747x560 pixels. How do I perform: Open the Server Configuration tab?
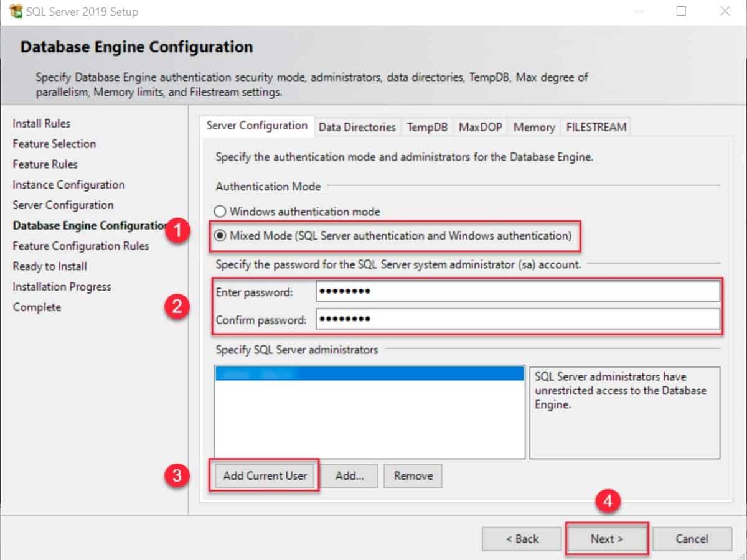pos(256,126)
